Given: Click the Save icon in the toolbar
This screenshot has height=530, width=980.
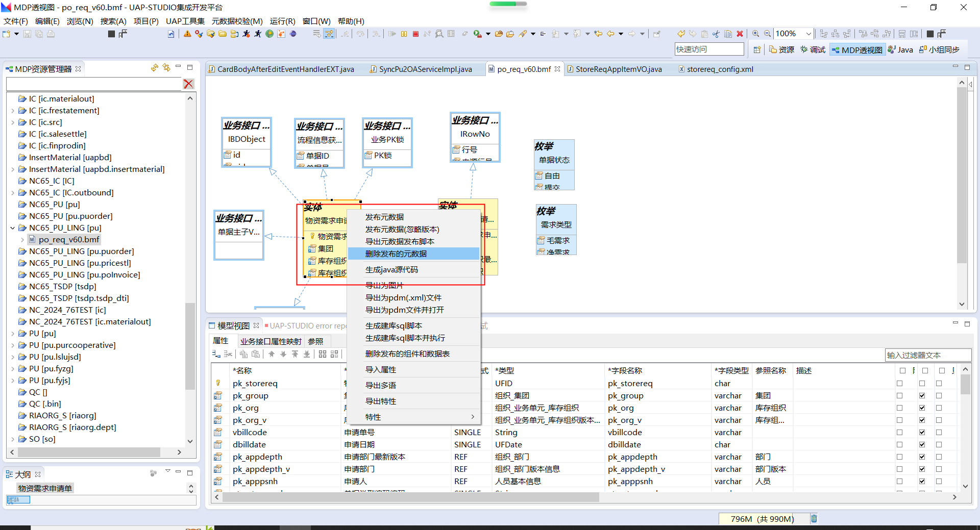Looking at the screenshot, I should [27, 34].
